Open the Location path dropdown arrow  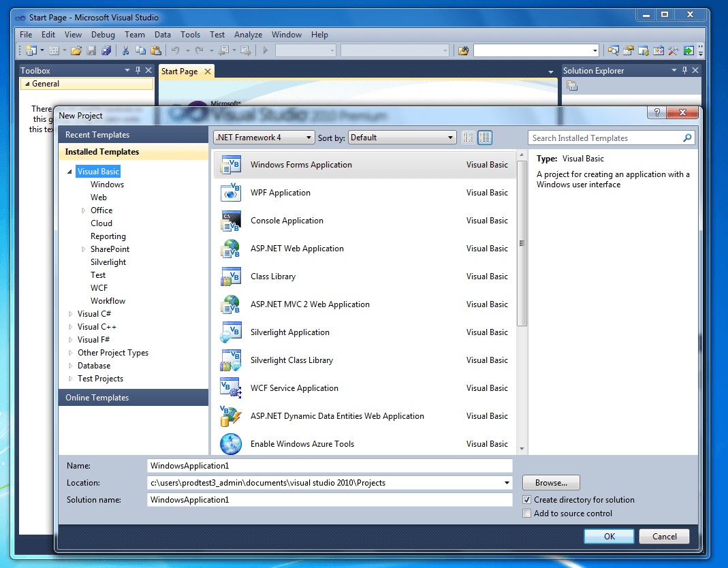click(507, 483)
